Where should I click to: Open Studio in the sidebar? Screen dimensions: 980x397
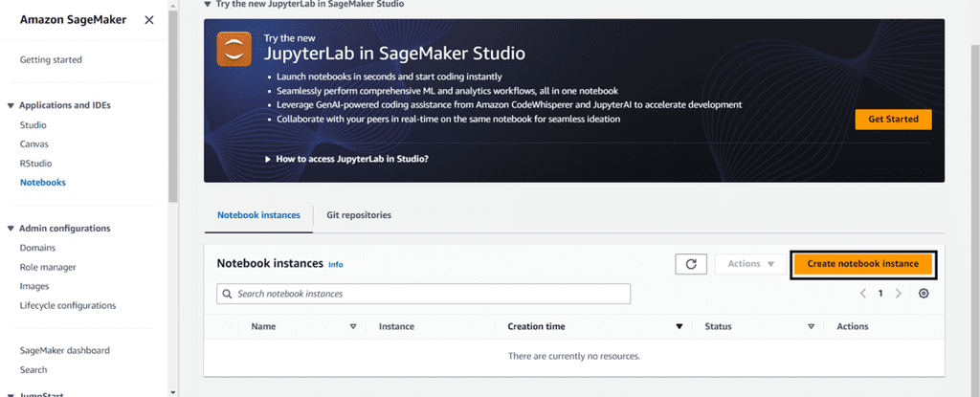pos(33,125)
